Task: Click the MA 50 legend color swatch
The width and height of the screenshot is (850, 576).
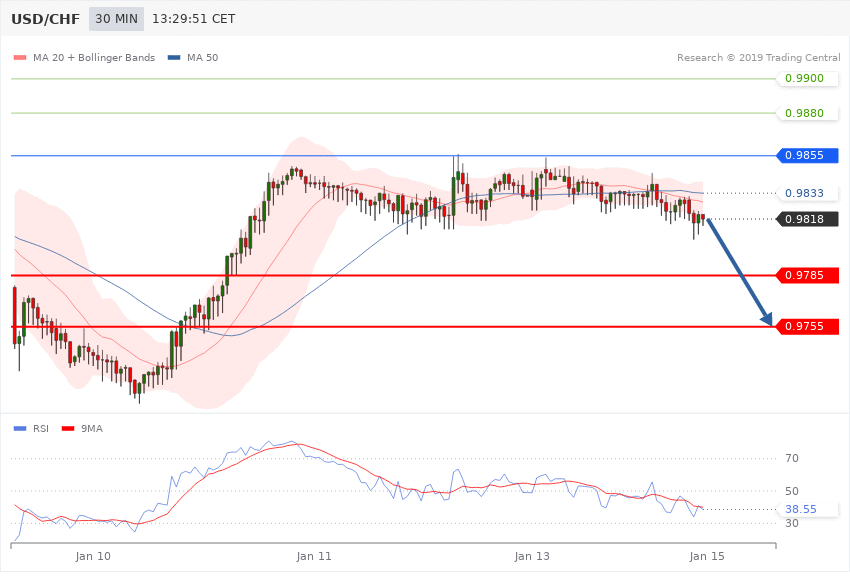Action: pyautogui.click(x=174, y=57)
